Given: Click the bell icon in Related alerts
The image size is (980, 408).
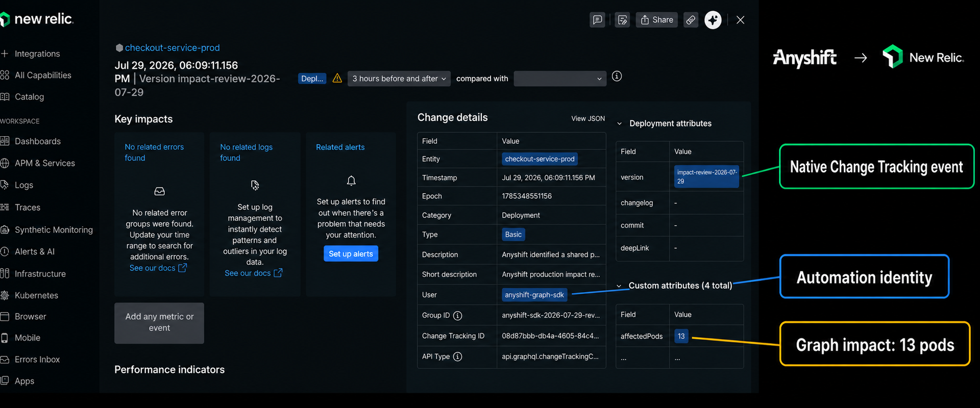Looking at the screenshot, I should click(x=351, y=181).
